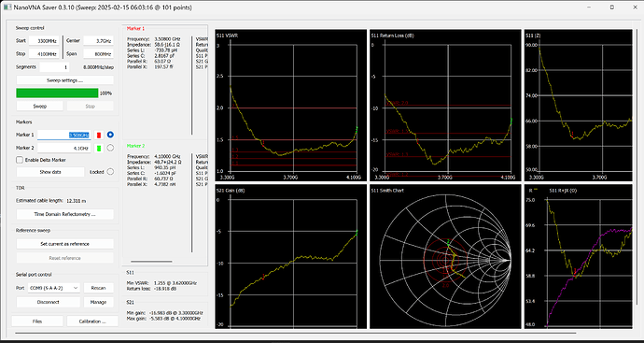Open the Calibration window

coord(92,322)
